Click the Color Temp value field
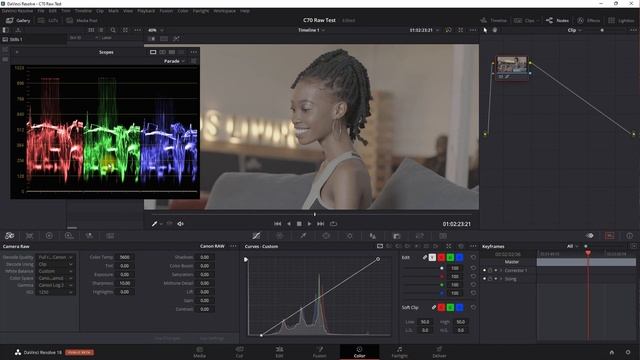640x360 pixels. 124,258
